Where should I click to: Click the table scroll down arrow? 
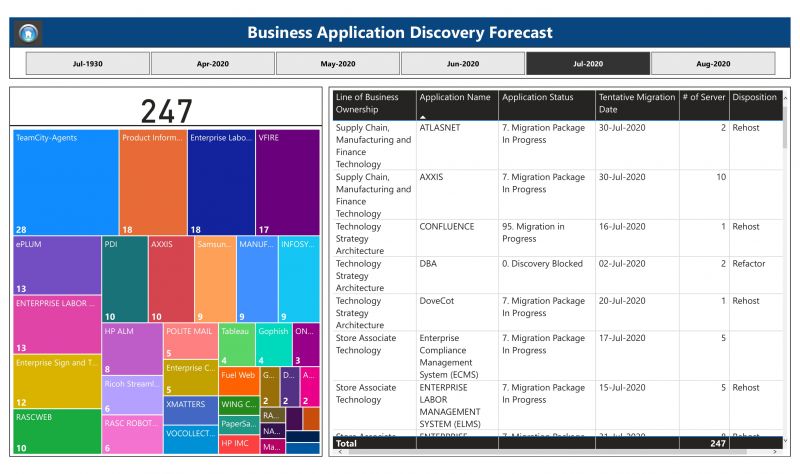[785, 440]
